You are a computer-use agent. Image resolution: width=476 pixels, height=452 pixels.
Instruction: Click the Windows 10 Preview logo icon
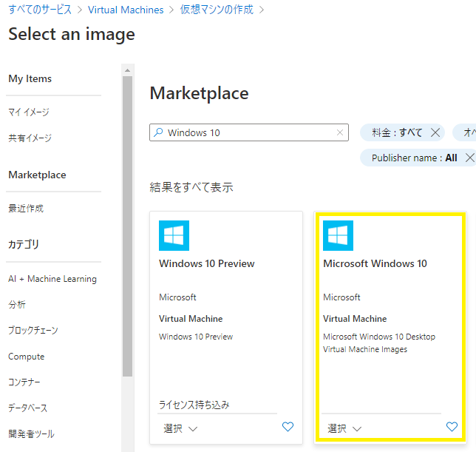click(174, 235)
